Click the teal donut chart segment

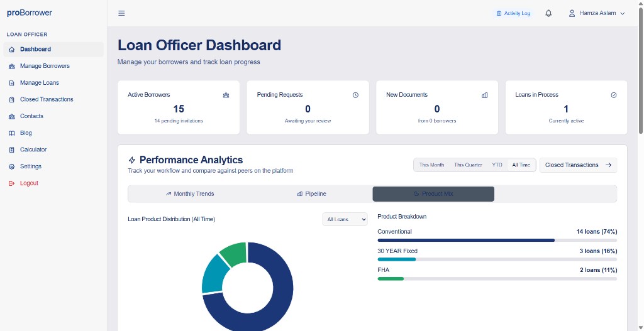214,274
